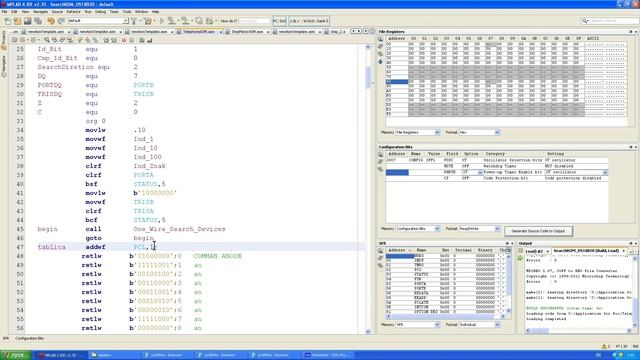Click 'One_Wire_Search_Devices' on line 45
This screenshot has height=360, width=640.
coord(179,229)
